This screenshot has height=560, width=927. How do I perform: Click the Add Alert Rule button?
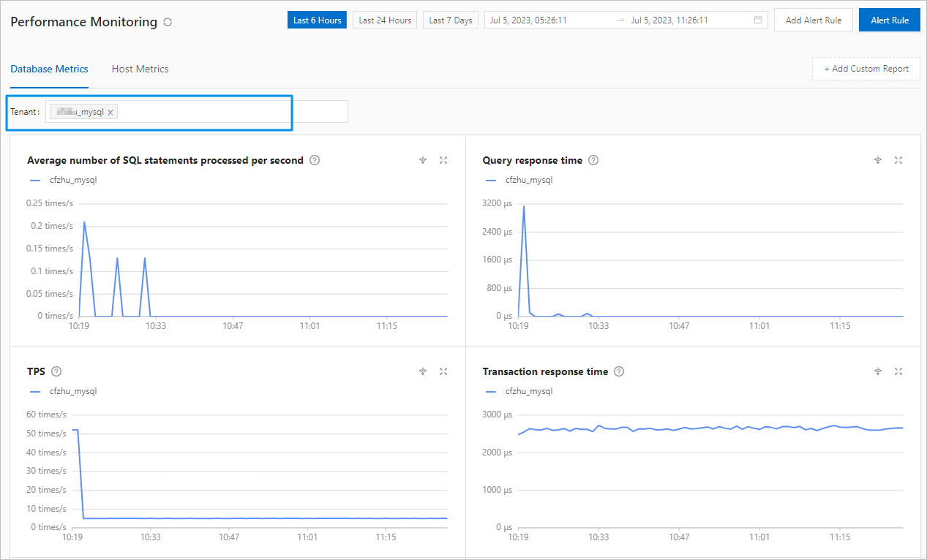[814, 20]
